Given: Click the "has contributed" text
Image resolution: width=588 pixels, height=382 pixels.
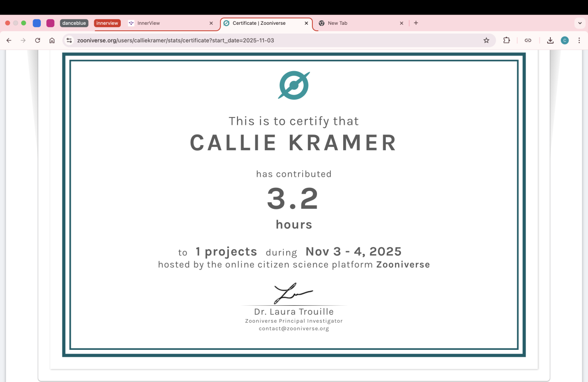Looking at the screenshot, I should pos(294,174).
